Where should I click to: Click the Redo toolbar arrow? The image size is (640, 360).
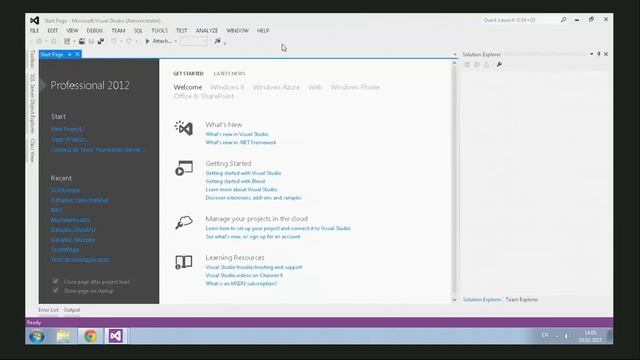pos(129,41)
